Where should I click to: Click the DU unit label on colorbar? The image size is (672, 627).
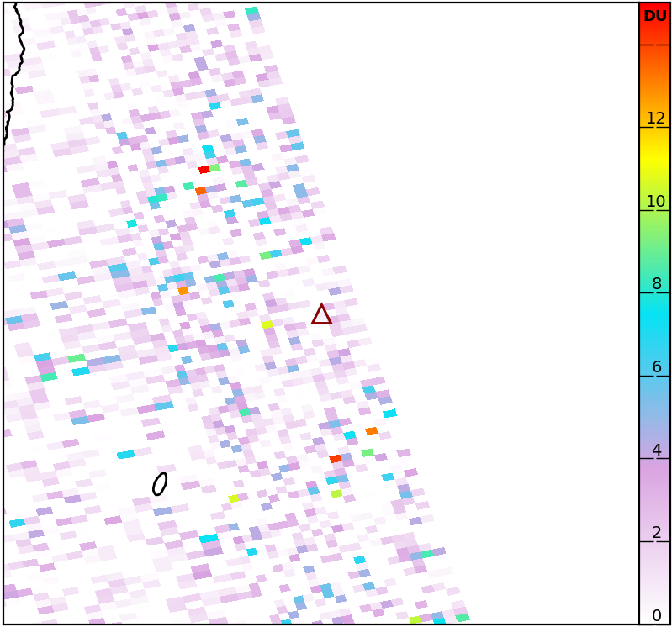coord(655,16)
